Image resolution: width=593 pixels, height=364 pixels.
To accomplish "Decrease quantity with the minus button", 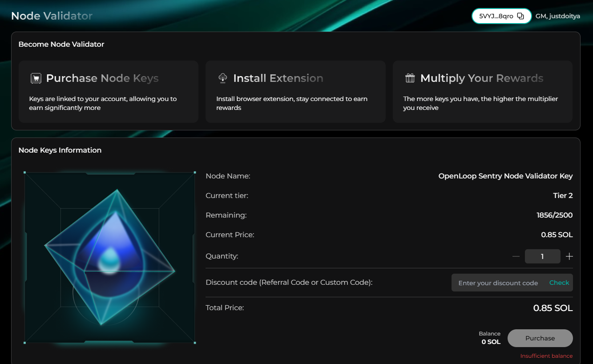I will click(516, 256).
